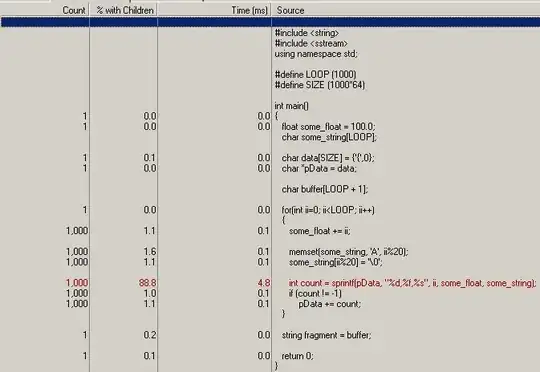The width and height of the screenshot is (540, 372).
Task: Click the red 88.8 percentage value
Action: click(148, 283)
